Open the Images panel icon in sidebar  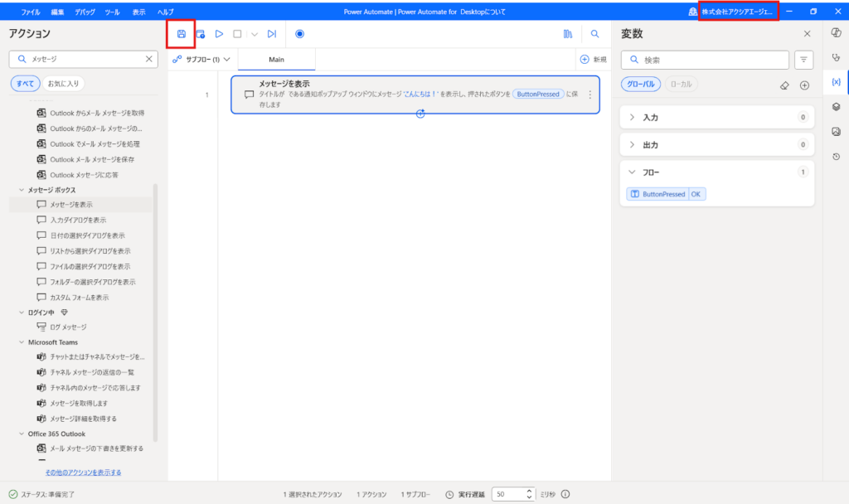pos(836,131)
